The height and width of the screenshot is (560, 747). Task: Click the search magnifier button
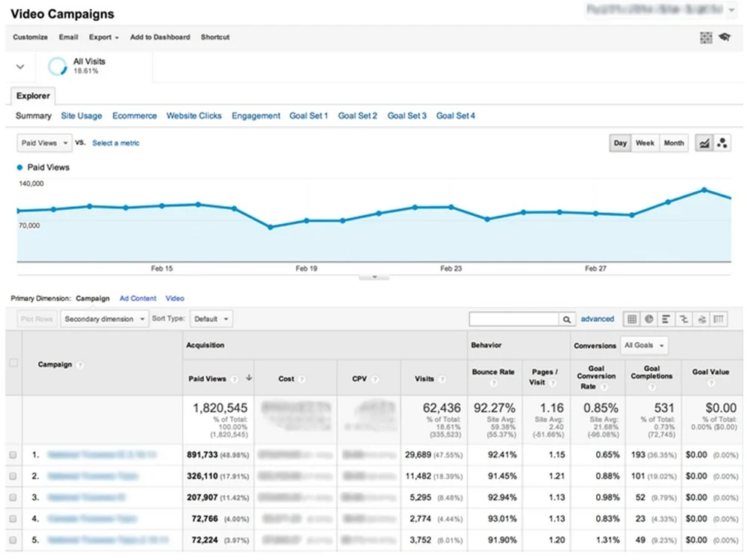[566, 319]
